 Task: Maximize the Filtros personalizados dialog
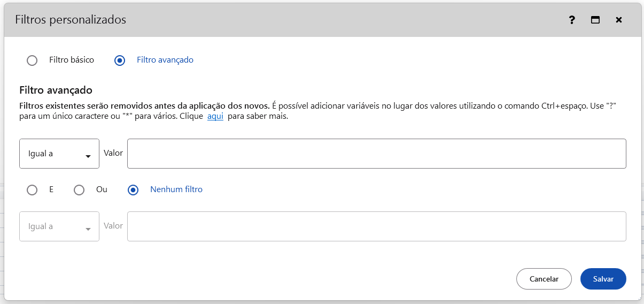pos(595,20)
